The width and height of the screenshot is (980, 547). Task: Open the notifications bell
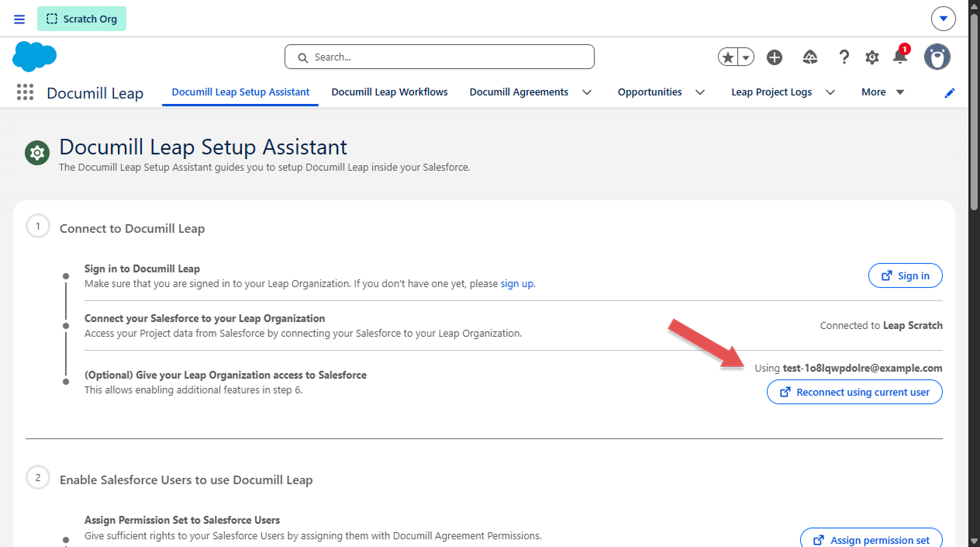900,56
